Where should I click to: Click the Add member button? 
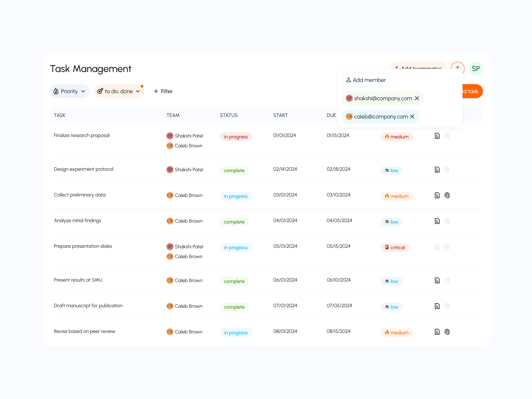tap(366, 80)
